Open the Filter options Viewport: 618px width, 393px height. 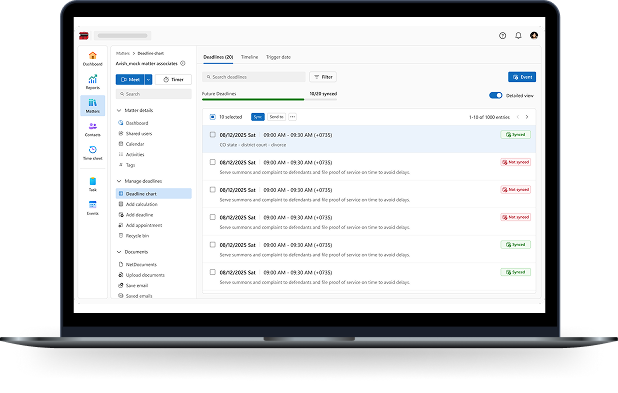pyautogui.click(x=323, y=77)
